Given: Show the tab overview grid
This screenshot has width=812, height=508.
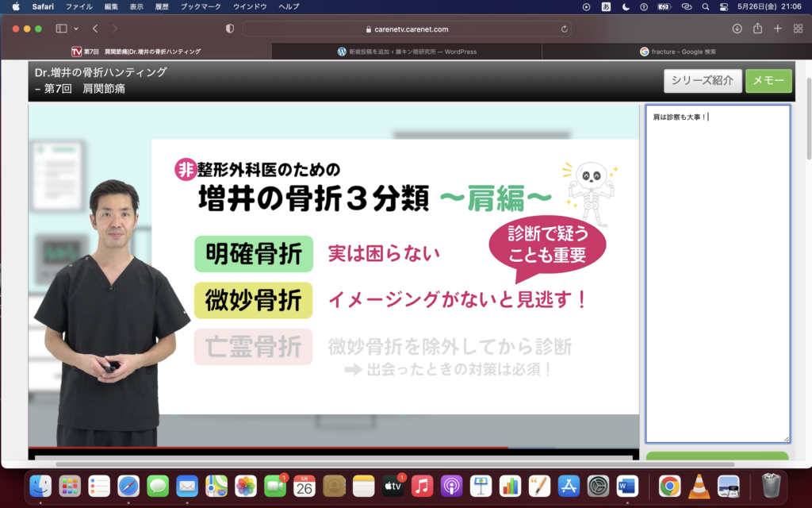Looking at the screenshot, I should [797, 29].
